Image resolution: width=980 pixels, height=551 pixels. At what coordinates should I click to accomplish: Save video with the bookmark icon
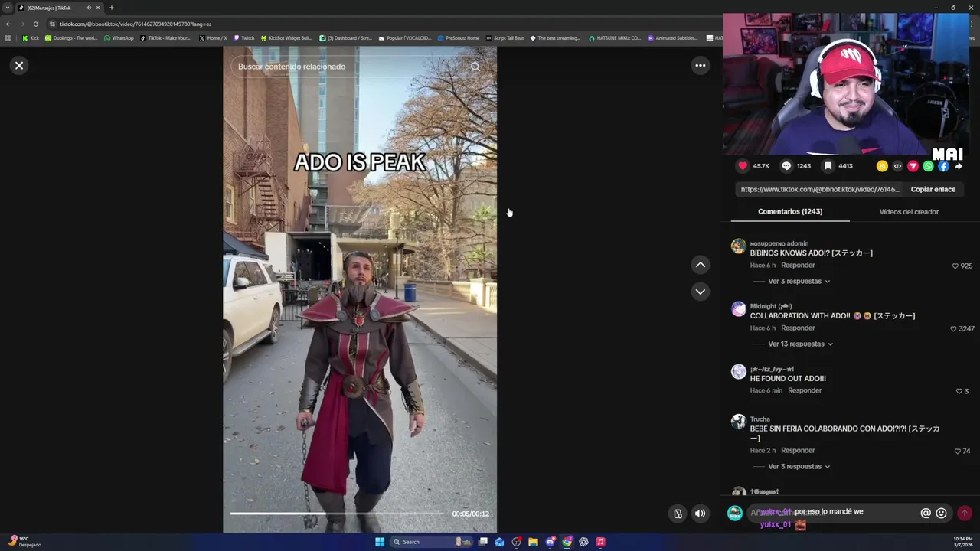coord(828,166)
